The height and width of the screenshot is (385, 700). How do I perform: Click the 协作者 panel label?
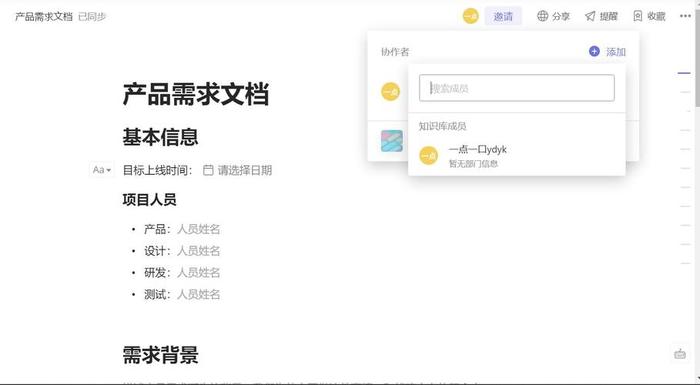[395, 52]
